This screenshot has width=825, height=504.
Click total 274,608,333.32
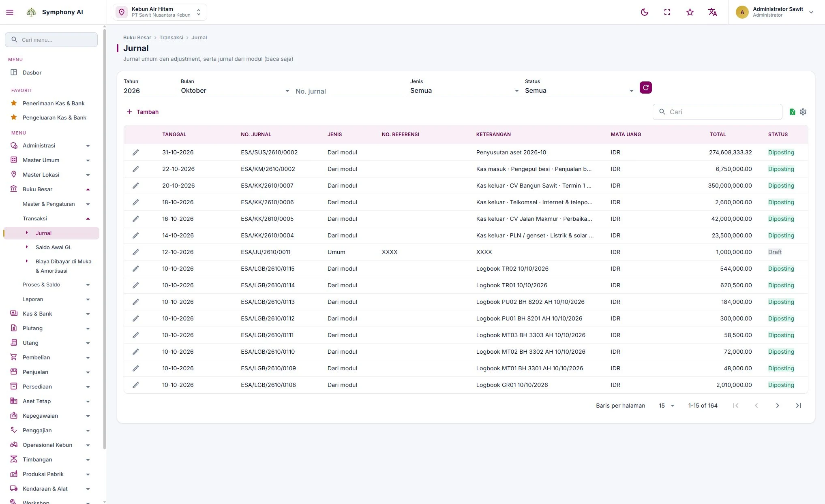tap(730, 152)
